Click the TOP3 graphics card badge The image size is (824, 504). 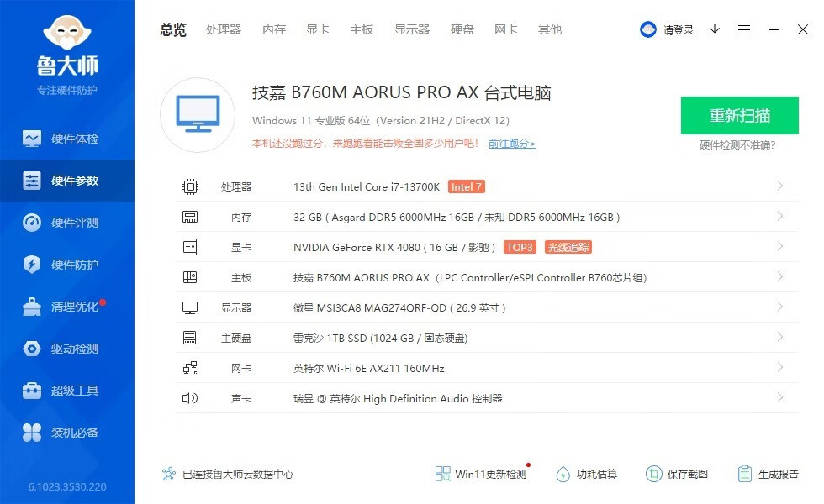[x=520, y=247]
